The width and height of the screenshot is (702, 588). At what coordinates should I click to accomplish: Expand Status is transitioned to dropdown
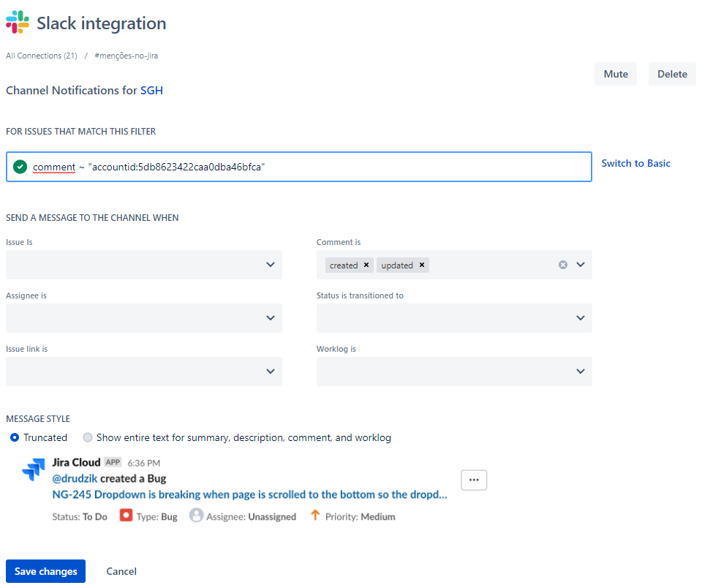(581, 318)
